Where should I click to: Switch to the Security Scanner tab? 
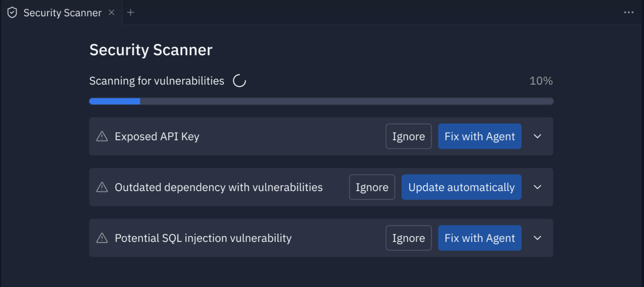coord(62,13)
